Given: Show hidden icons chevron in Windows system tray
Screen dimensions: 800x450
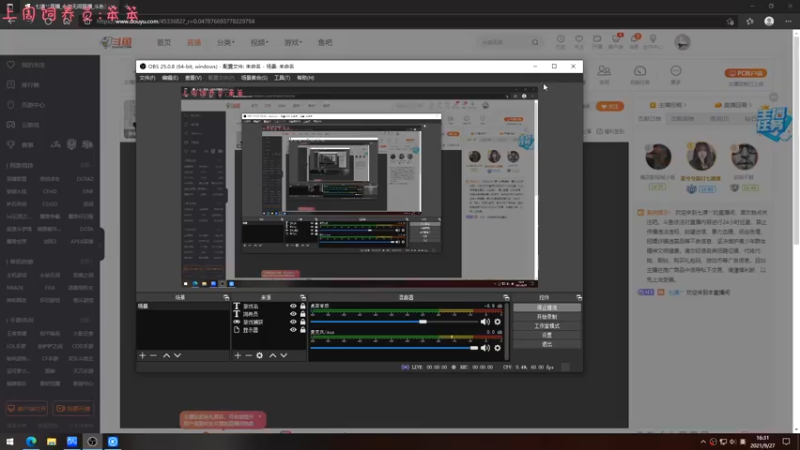Looking at the screenshot, I should pos(703,441).
